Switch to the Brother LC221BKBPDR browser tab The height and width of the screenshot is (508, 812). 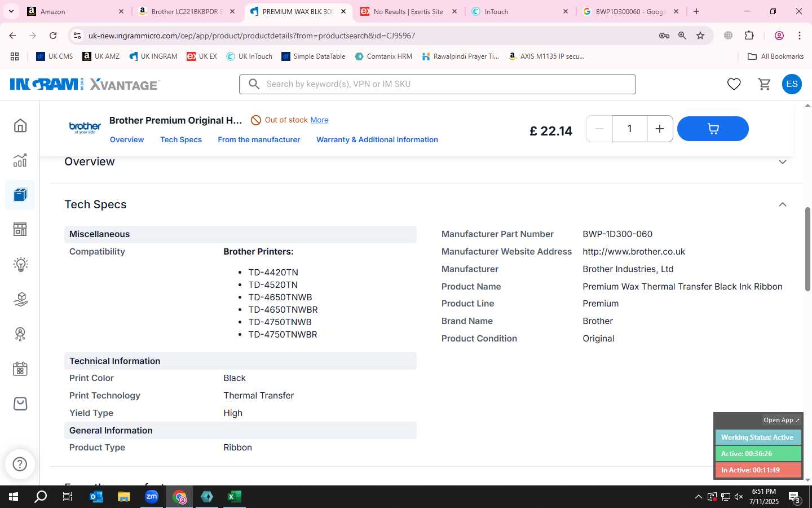[x=187, y=11]
